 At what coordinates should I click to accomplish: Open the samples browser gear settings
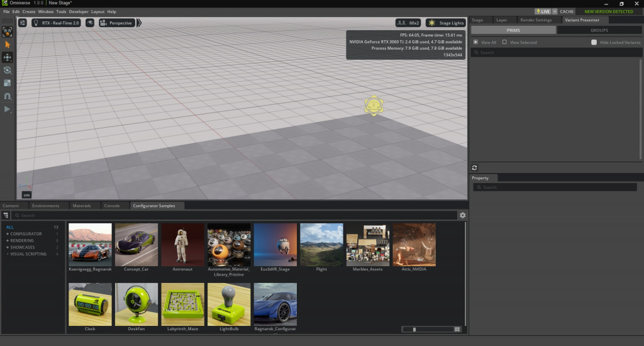pos(462,215)
